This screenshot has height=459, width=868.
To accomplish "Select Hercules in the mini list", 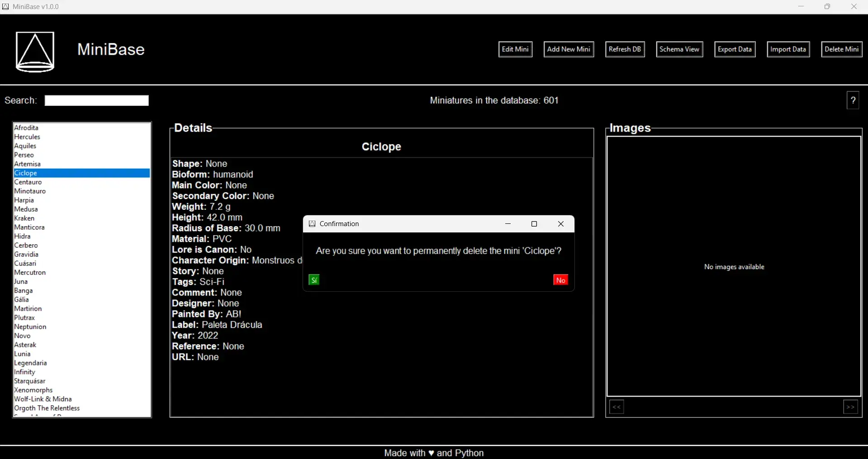I will pyautogui.click(x=82, y=137).
